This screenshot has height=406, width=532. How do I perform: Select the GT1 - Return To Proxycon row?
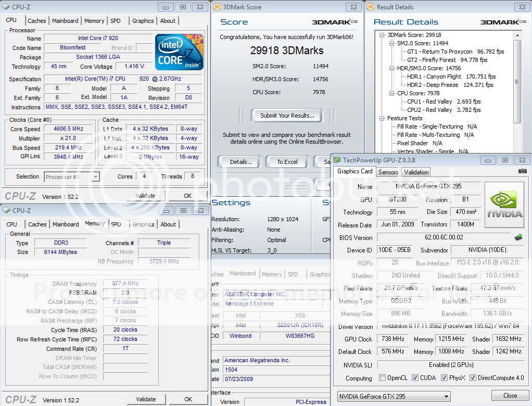(455, 52)
